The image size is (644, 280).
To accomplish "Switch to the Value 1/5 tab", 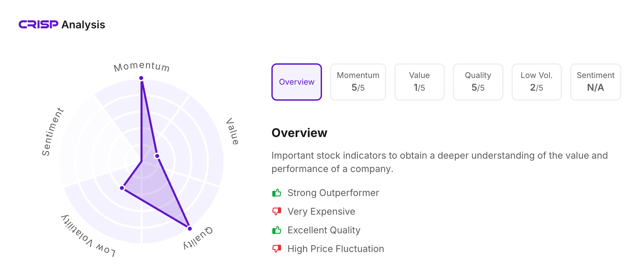I will 419,82.
